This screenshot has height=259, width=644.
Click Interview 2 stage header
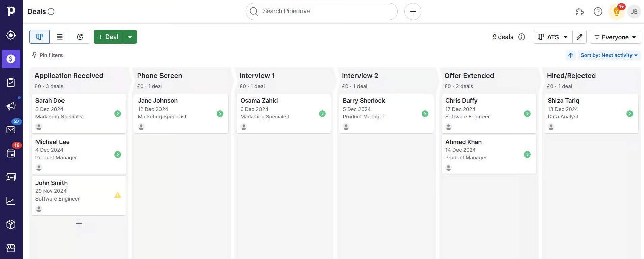[x=360, y=76]
